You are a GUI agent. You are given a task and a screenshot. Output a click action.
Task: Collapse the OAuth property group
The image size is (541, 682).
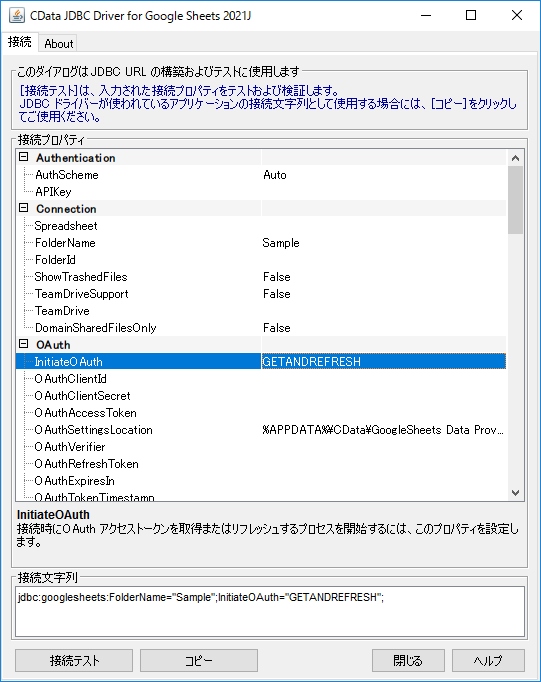pyautogui.click(x=24, y=344)
